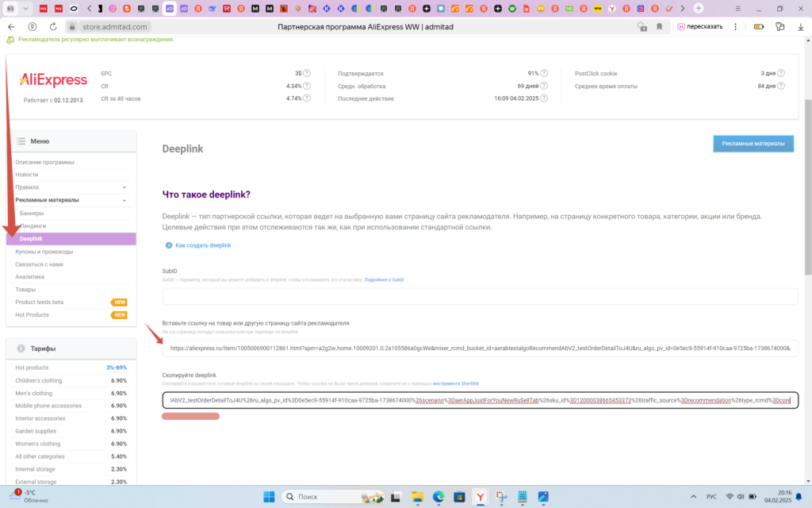Click the advertiser page URL input field
The width and height of the screenshot is (812, 508).
click(480, 348)
